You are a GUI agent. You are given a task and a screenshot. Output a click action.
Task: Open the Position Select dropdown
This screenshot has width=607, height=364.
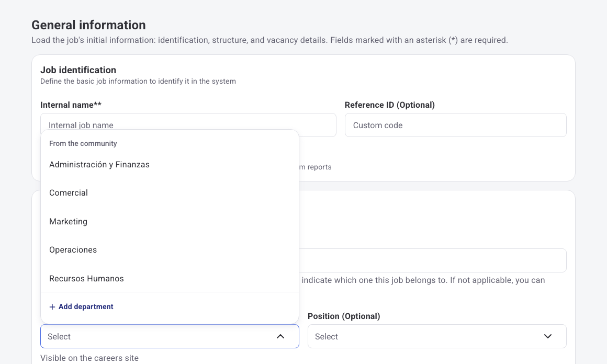pos(437,336)
